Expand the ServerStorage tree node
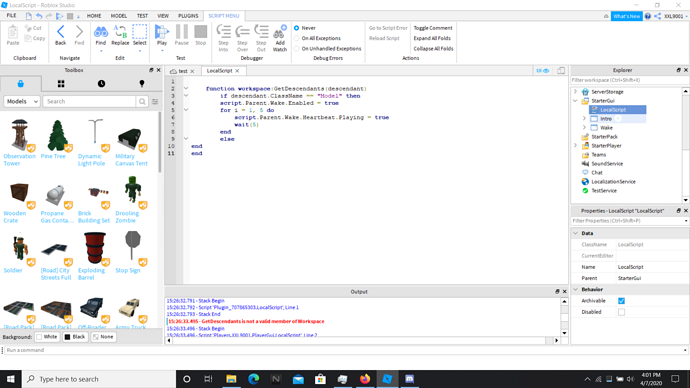Screen dimensions: 690x388 576,92
